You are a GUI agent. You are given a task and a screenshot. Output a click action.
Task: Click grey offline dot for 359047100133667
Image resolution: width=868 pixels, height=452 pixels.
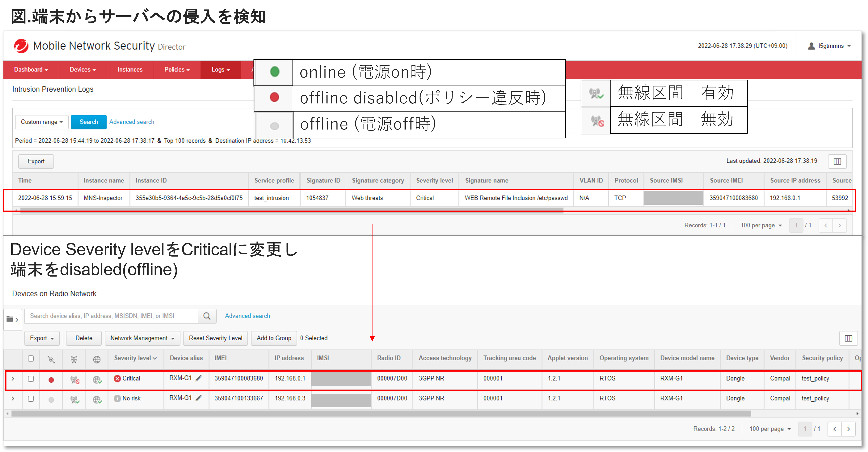pyautogui.click(x=51, y=400)
